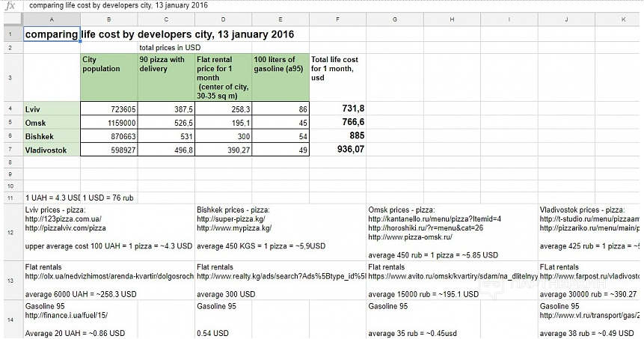
Task: Select column B header
Action: pos(109,19)
